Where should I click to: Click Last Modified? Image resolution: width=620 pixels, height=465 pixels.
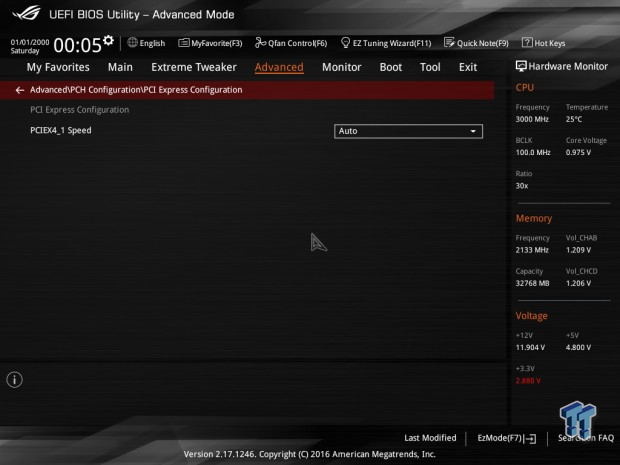click(430, 438)
